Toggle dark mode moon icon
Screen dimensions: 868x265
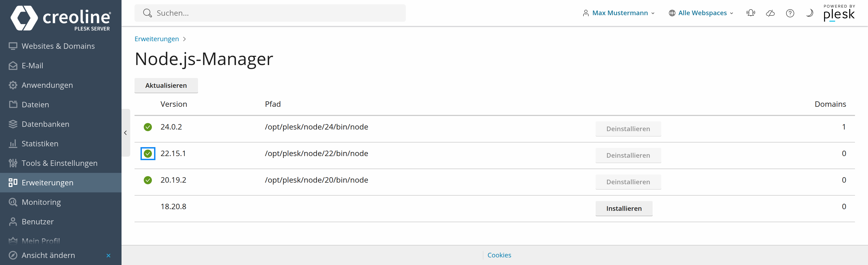coord(809,13)
